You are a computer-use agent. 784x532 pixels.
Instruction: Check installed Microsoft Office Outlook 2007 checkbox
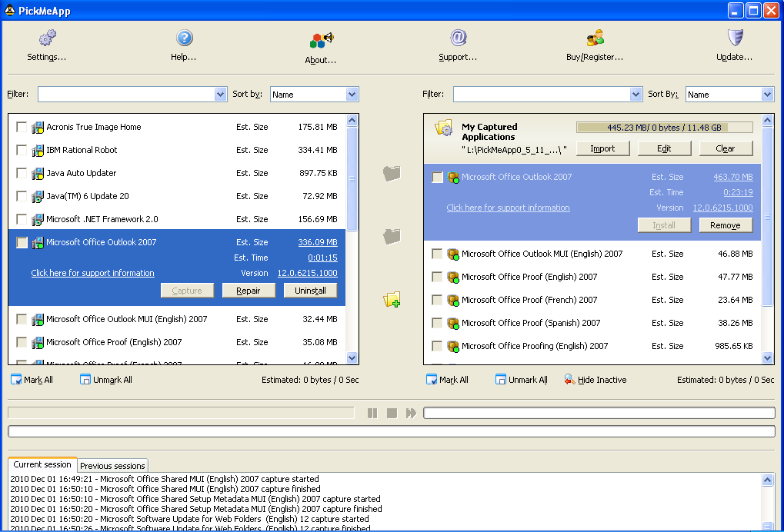tap(22, 242)
